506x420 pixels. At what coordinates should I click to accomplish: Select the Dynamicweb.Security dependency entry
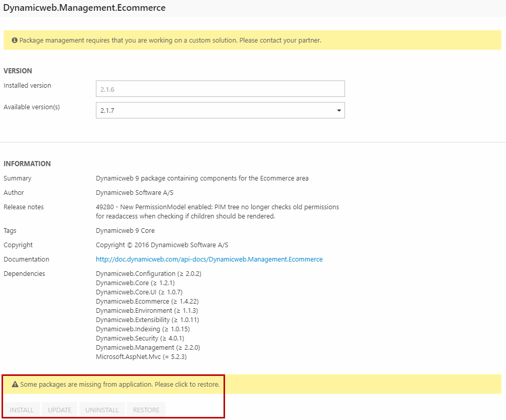pos(139,338)
